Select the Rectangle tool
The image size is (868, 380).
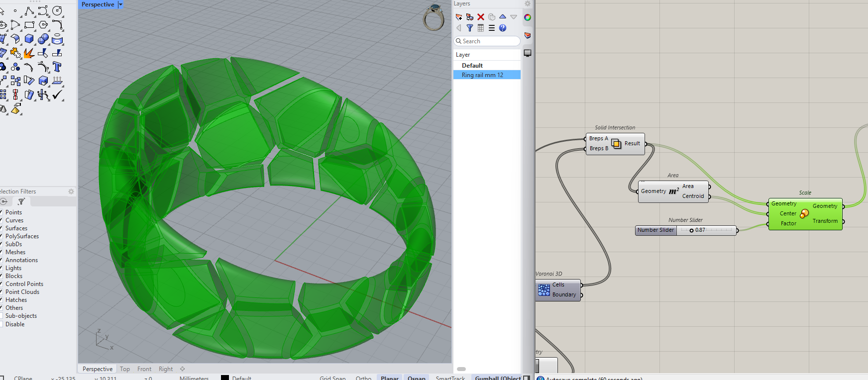[29, 24]
